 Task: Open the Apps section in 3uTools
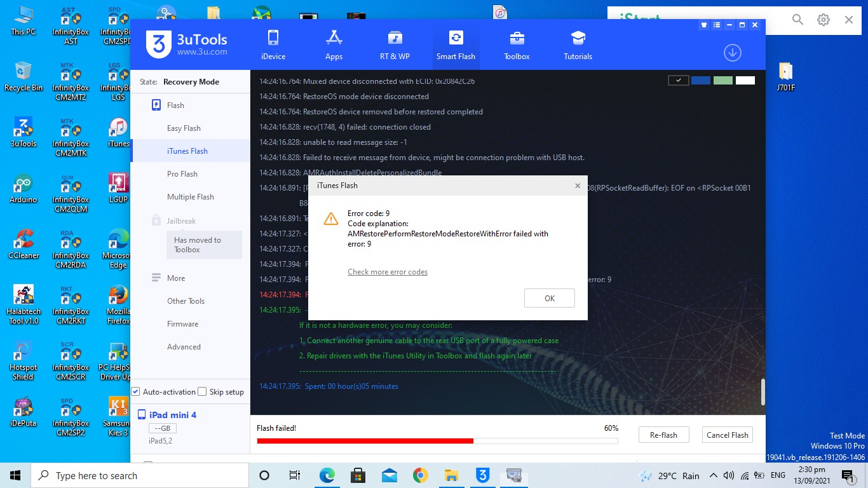pos(334,44)
